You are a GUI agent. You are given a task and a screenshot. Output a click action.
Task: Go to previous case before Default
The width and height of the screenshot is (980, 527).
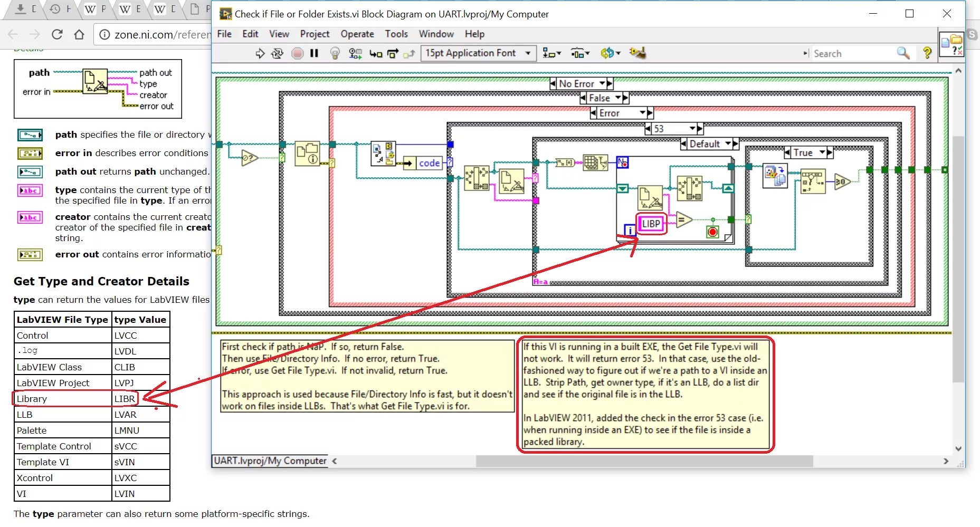684,143
